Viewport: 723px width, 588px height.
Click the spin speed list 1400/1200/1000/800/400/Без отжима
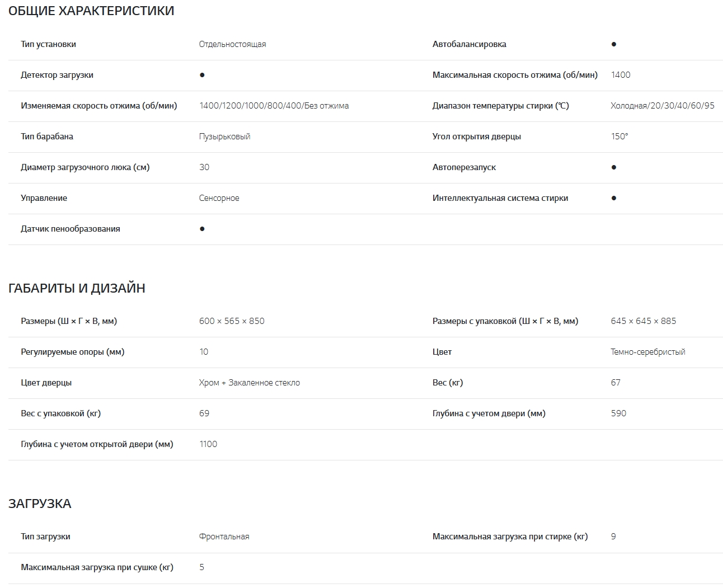274,106
